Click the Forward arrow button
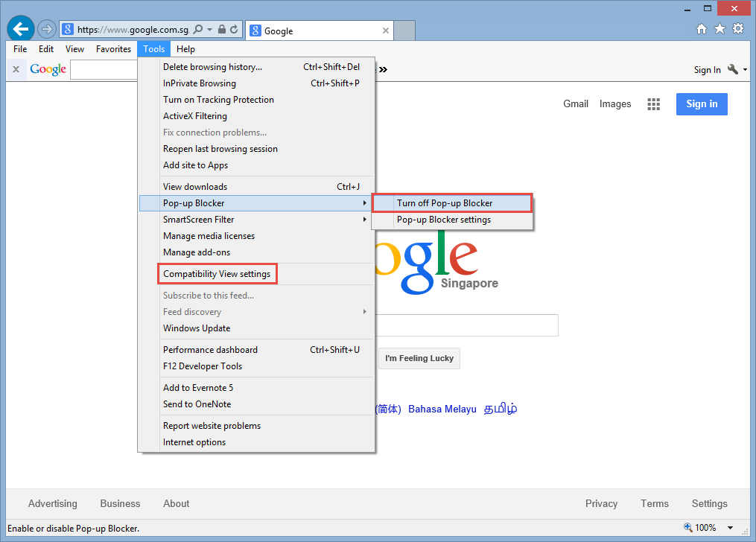Viewport: 756px width, 542px height. pos(46,29)
